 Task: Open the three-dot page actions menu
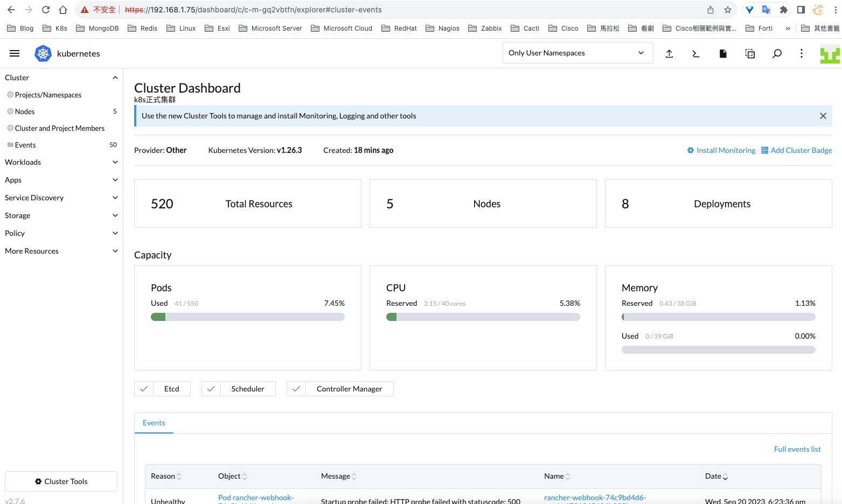pyautogui.click(x=802, y=53)
